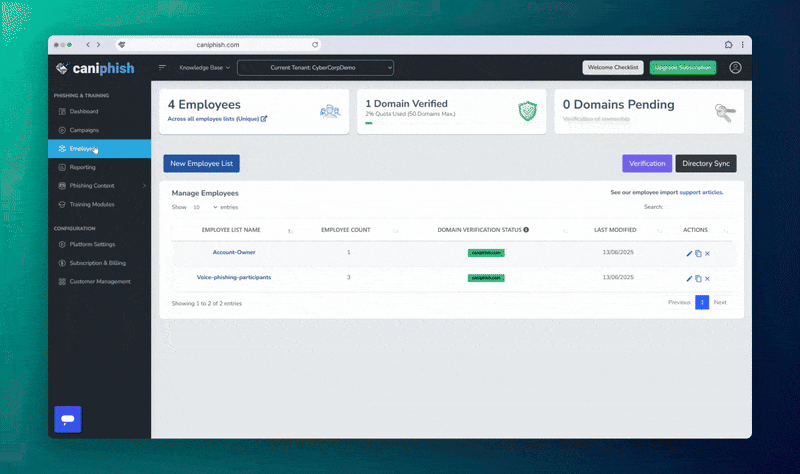Go back with browser back arrow
The width and height of the screenshot is (800, 474).
coord(88,45)
